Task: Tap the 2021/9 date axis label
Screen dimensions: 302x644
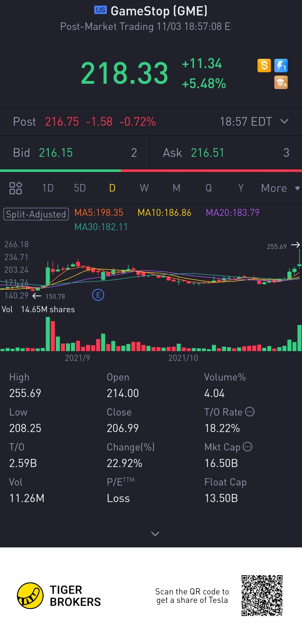Action: [77, 358]
